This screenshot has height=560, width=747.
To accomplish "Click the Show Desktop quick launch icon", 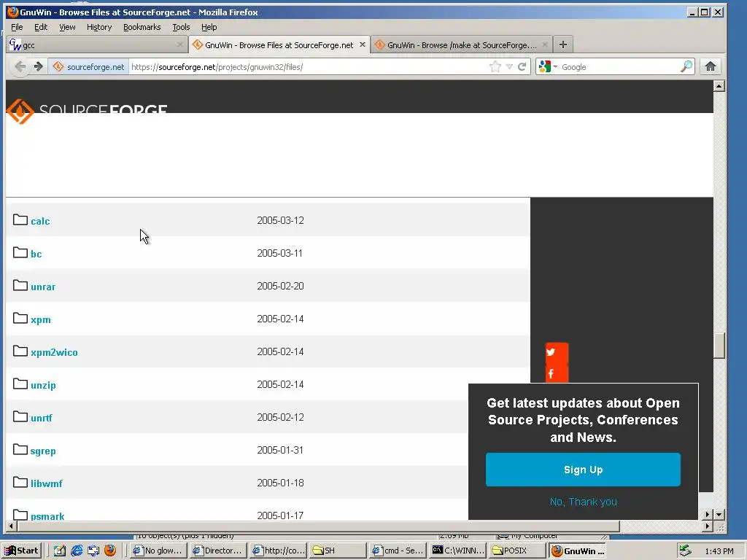I will (x=60, y=551).
